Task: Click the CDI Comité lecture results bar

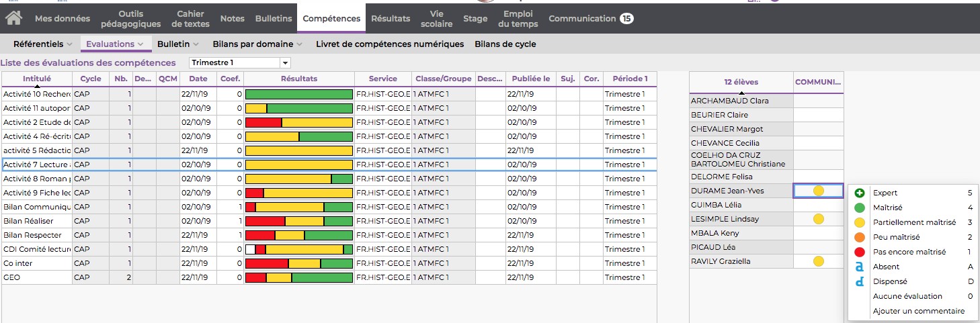Action: 299,249
